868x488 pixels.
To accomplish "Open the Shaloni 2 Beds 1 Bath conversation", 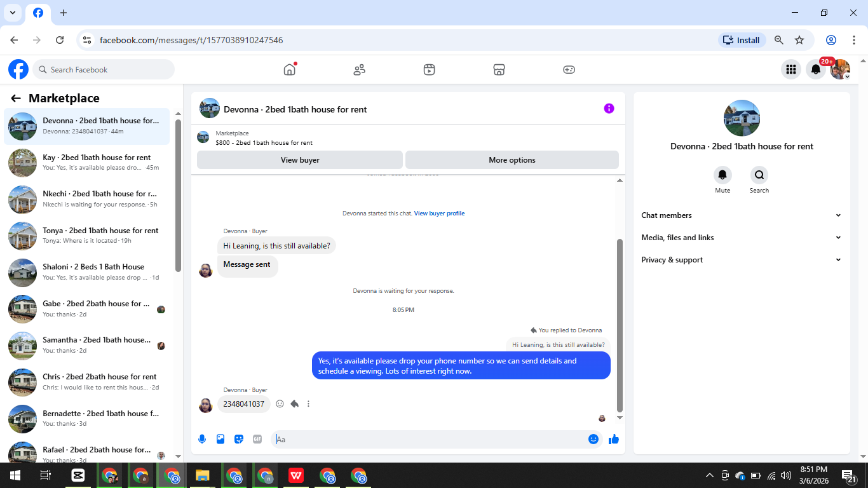I will coord(87,272).
